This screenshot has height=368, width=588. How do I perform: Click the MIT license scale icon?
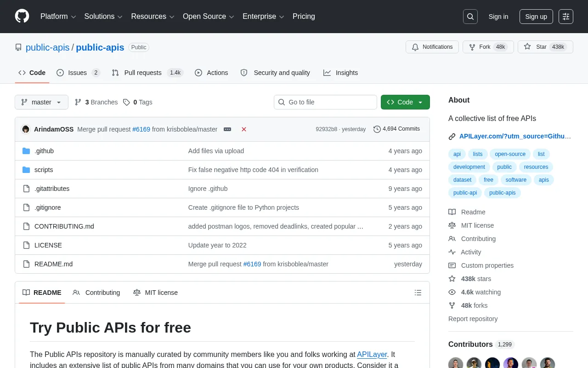point(452,225)
